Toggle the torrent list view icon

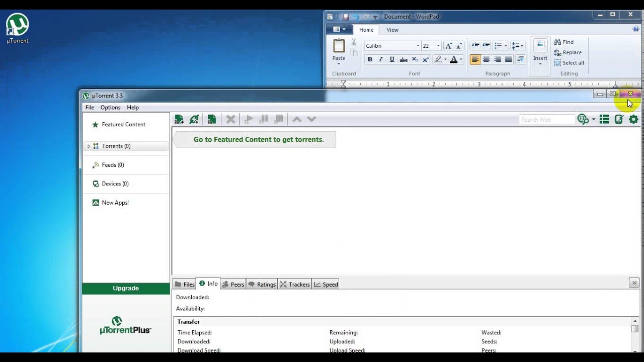coord(604,119)
